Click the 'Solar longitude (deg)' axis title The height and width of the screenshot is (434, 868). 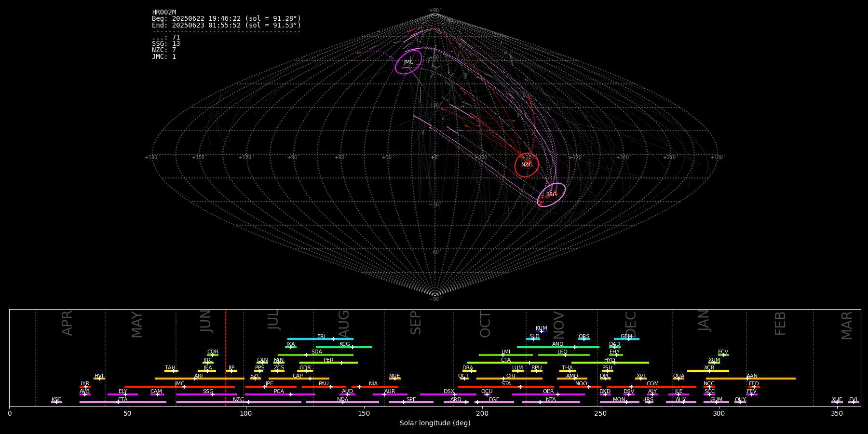[435, 423]
